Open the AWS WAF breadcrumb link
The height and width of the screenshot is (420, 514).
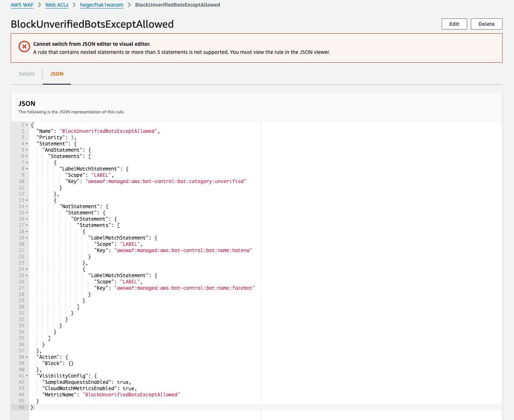pos(22,5)
